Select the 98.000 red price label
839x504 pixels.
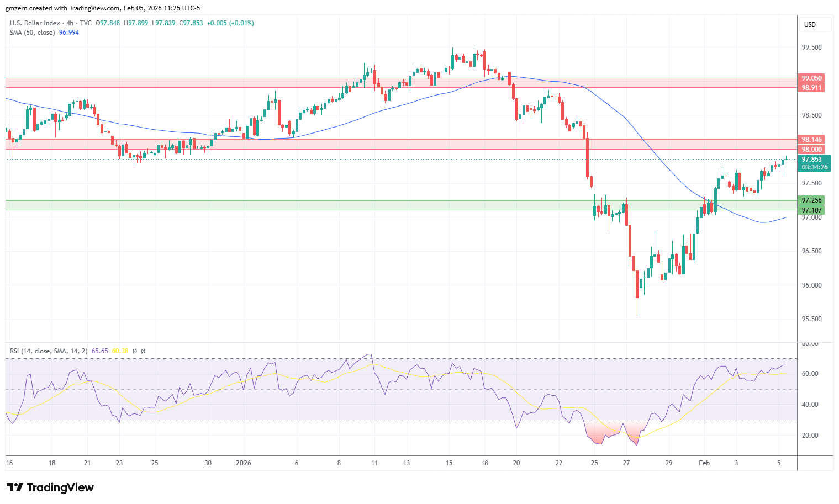[x=812, y=150]
